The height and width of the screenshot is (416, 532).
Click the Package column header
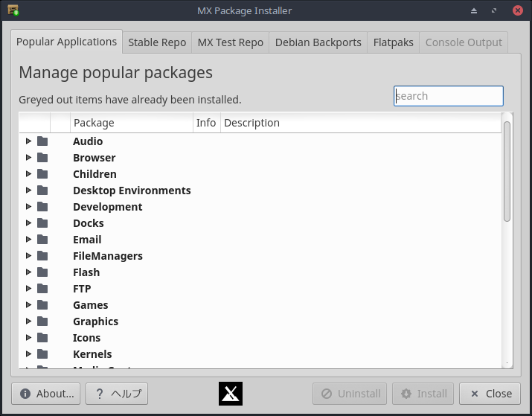coord(131,123)
